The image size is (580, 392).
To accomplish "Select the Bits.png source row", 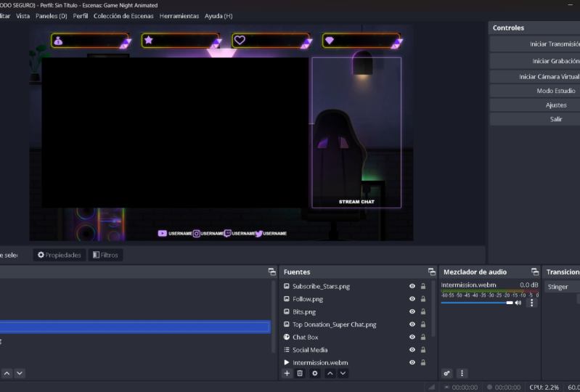I will pos(355,311).
